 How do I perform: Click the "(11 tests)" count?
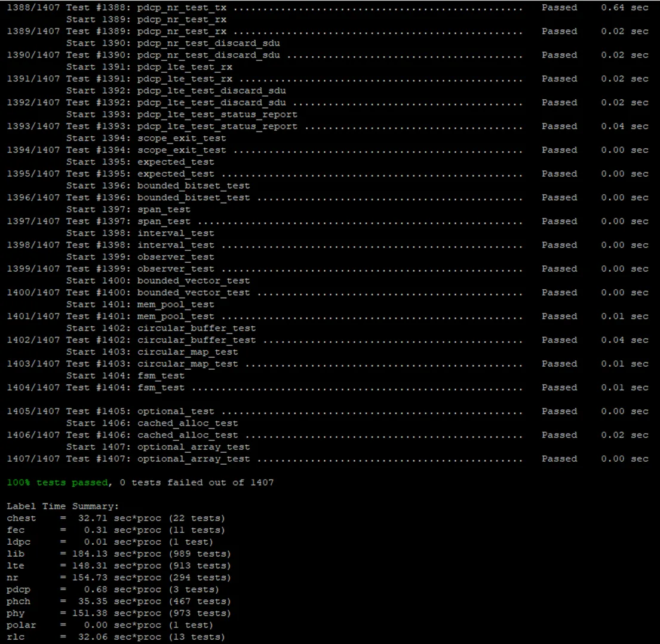pyautogui.click(x=197, y=530)
